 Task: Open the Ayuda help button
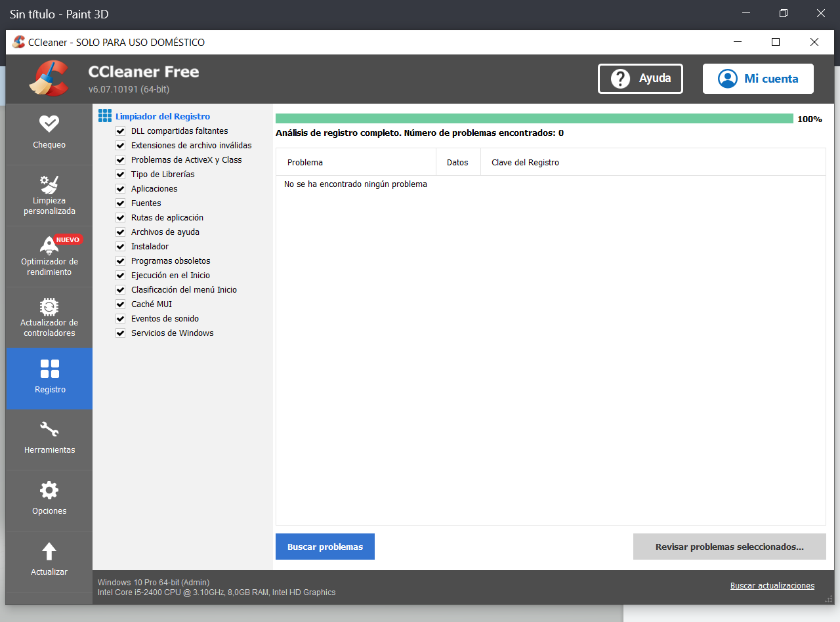pyautogui.click(x=640, y=79)
